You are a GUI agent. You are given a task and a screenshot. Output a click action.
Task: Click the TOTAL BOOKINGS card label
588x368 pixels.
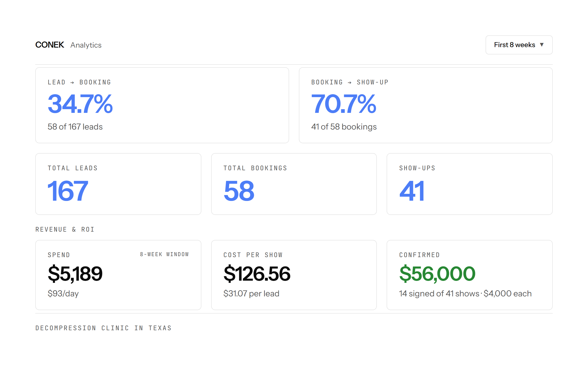(x=255, y=168)
